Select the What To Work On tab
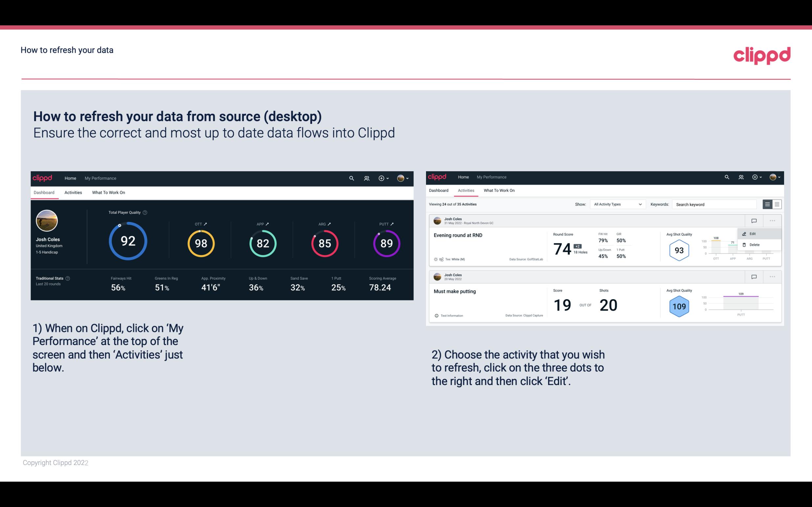 coord(109,192)
